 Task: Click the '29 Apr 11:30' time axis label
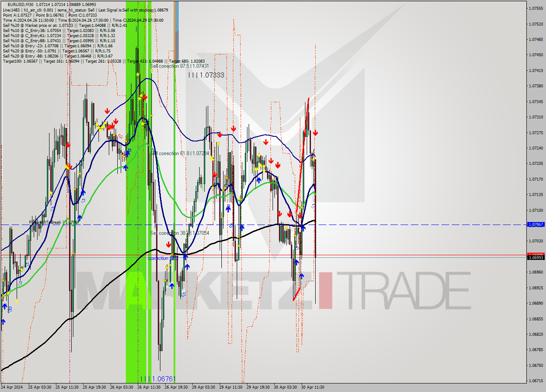(231, 387)
